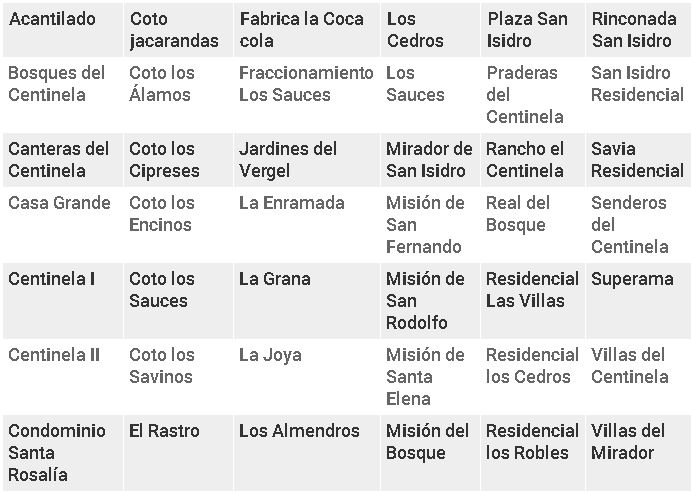Click Mirador de San Isidro

click(430, 160)
